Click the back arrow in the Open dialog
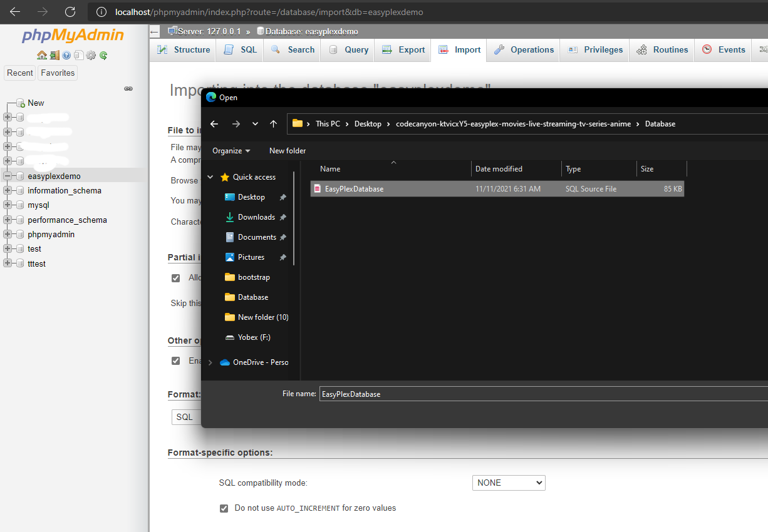Viewport: 768px width, 532px height. (214, 123)
